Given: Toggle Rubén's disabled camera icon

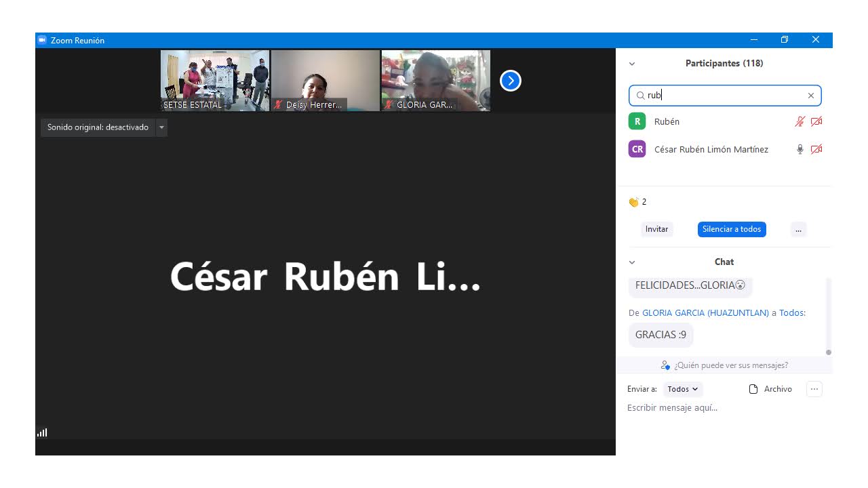Looking at the screenshot, I should coord(816,121).
